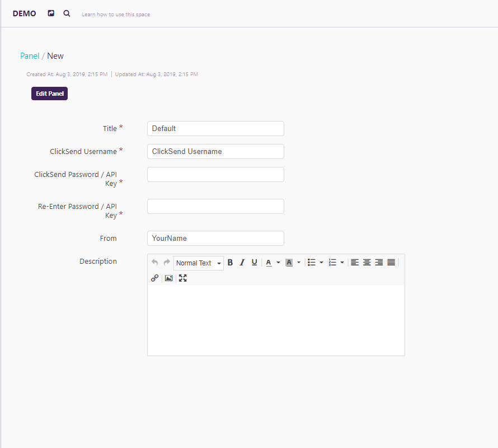Screen dimensions: 498x448
Task: Align description text right
Action: [379, 262]
